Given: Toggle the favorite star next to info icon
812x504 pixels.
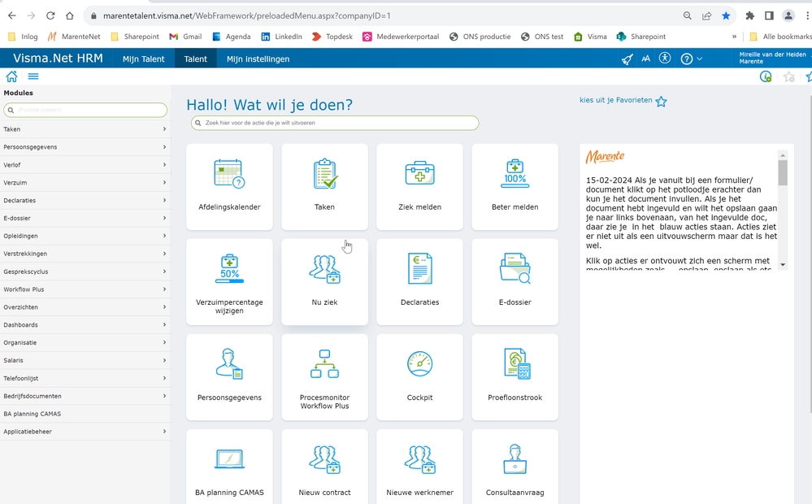Looking at the screenshot, I should coord(788,77).
